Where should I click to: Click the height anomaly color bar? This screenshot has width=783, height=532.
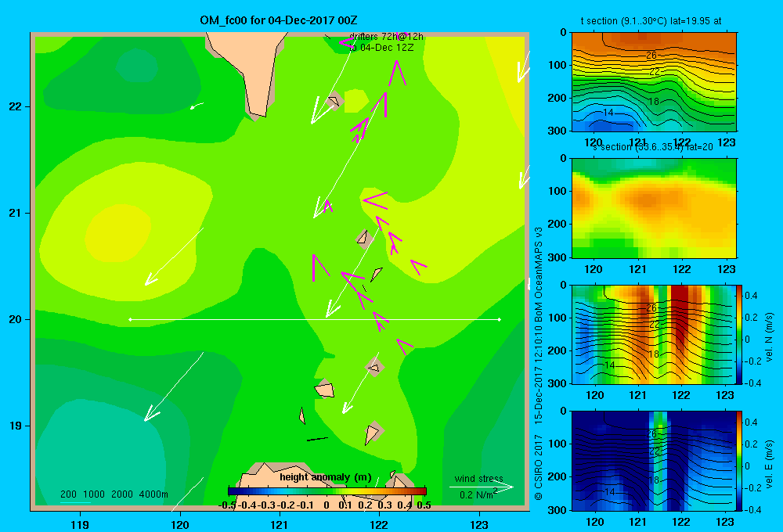[327, 491]
